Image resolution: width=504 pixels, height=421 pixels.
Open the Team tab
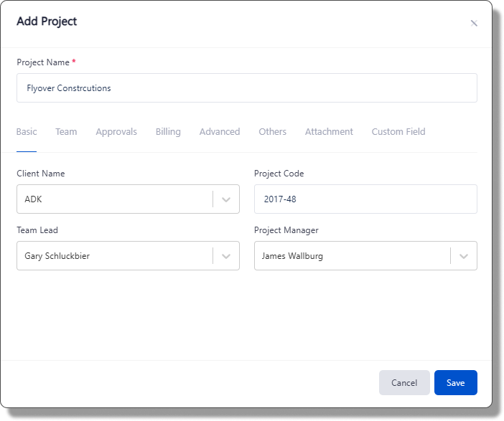(x=66, y=132)
